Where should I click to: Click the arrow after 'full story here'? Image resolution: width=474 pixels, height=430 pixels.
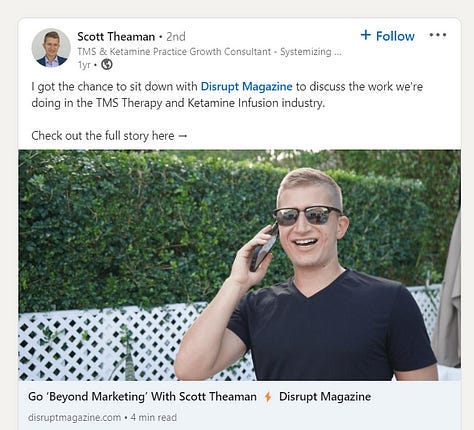pyautogui.click(x=183, y=136)
